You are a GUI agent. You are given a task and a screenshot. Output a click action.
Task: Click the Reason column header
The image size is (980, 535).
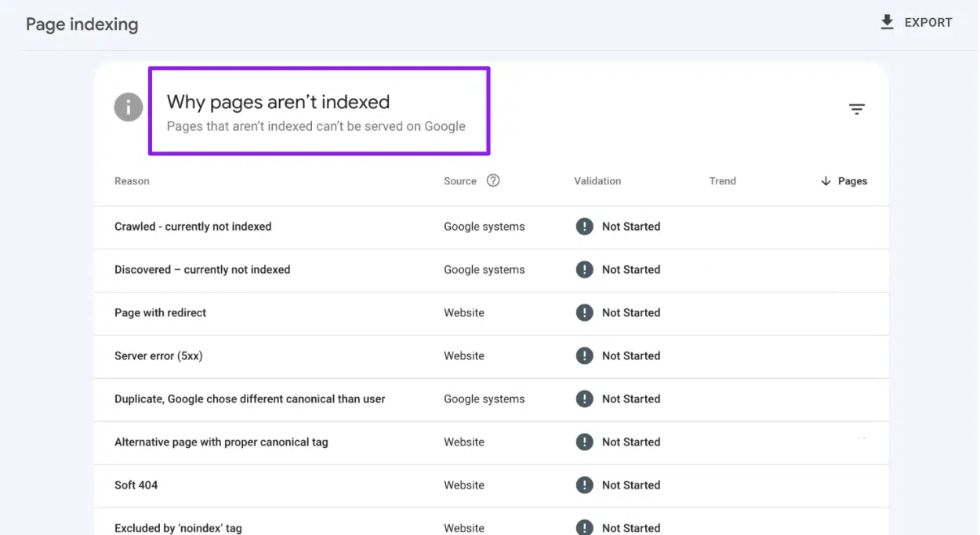pyautogui.click(x=132, y=181)
